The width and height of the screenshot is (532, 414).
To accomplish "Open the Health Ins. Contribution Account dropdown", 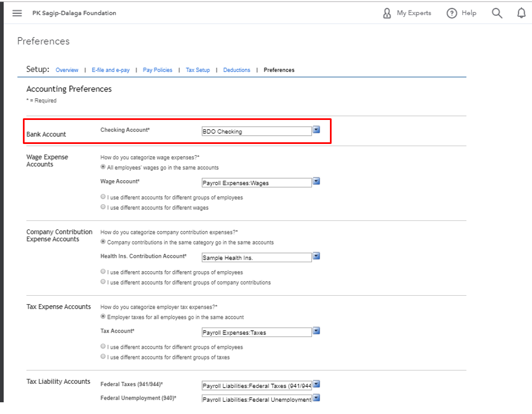I will tap(316, 256).
